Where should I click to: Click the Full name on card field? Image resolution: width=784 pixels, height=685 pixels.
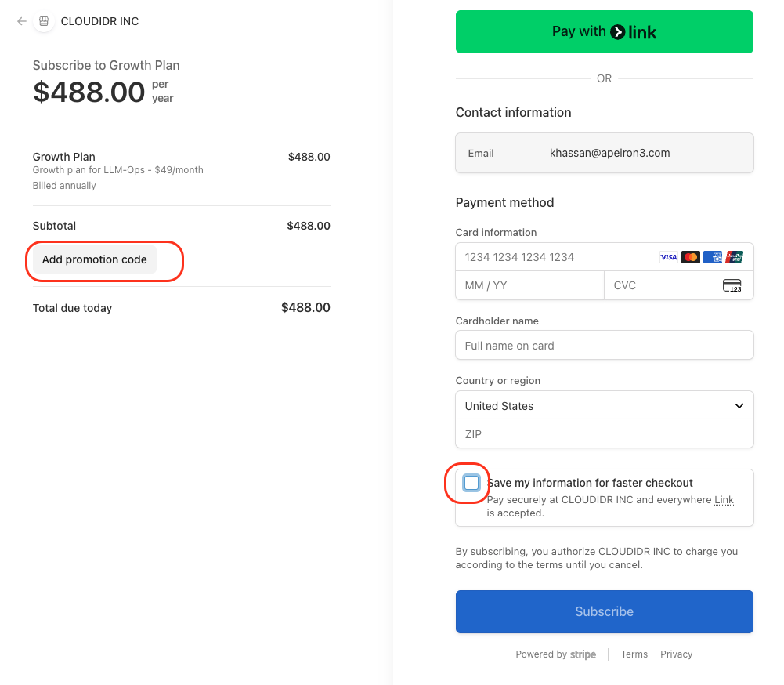pos(603,346)
